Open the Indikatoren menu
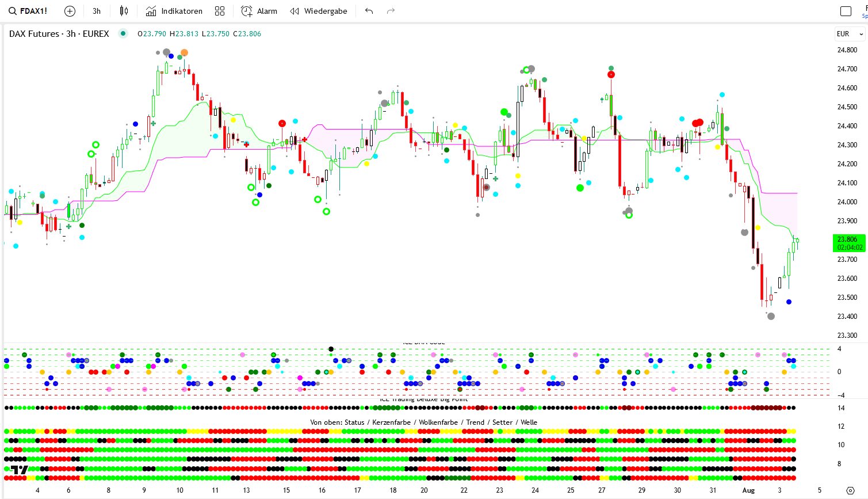This screenshot has height=499, width=868. 174,11
